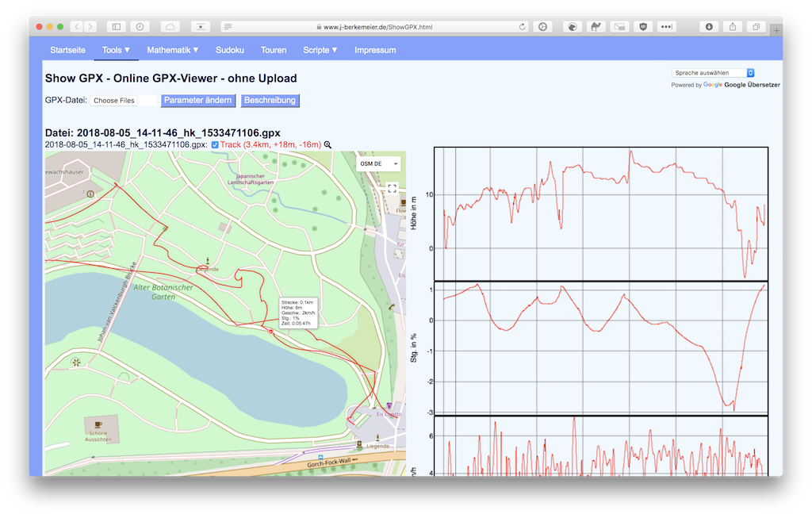
Task: Click the Parameter ändern button
Action: pyautogui.click(x=197, y=101)
